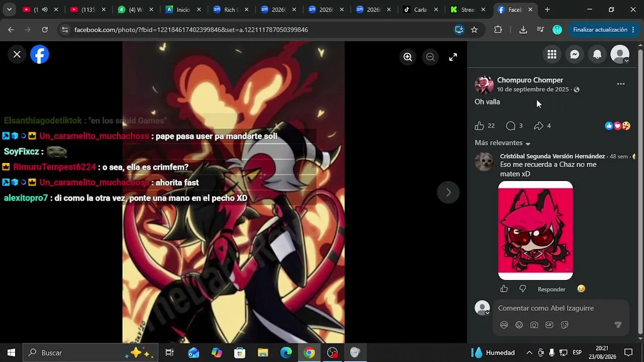Image resolution: width=644 pixels, height=362 pixels.
Task: Mute the audio-playing YouTube tab
Action: pos(45,10)
